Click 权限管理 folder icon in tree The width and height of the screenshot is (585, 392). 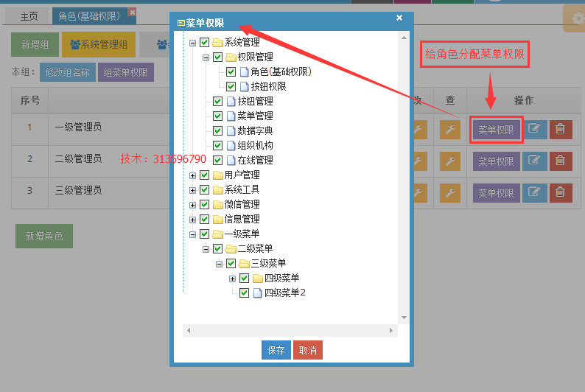coord(231,57)
